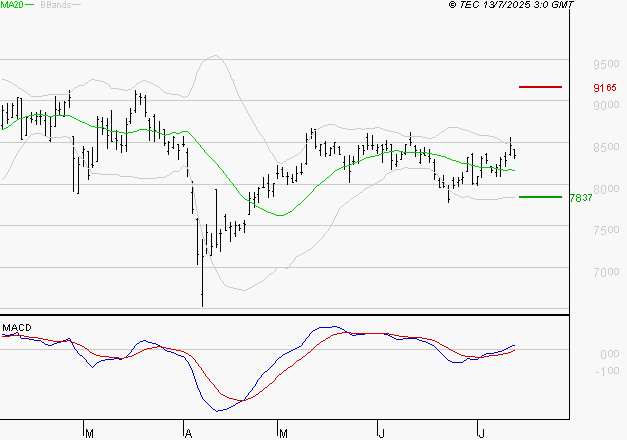Click the 9165 resistance price label

(x=604, y=88)
